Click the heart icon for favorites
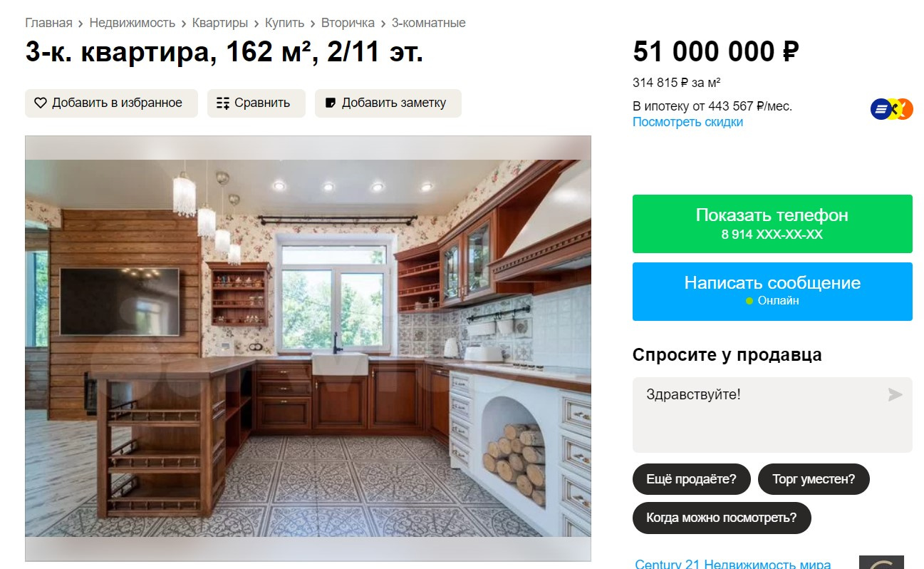 [x=41, y=103]
